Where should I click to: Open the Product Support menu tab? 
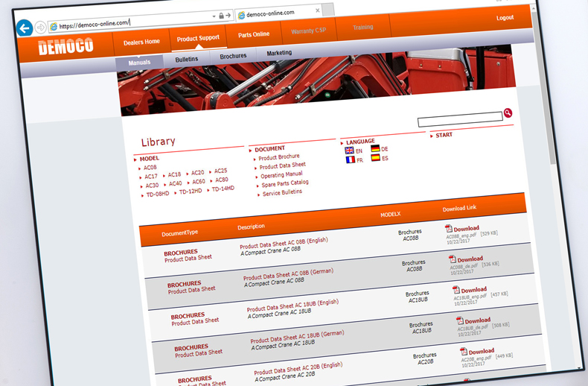[199, 38]
